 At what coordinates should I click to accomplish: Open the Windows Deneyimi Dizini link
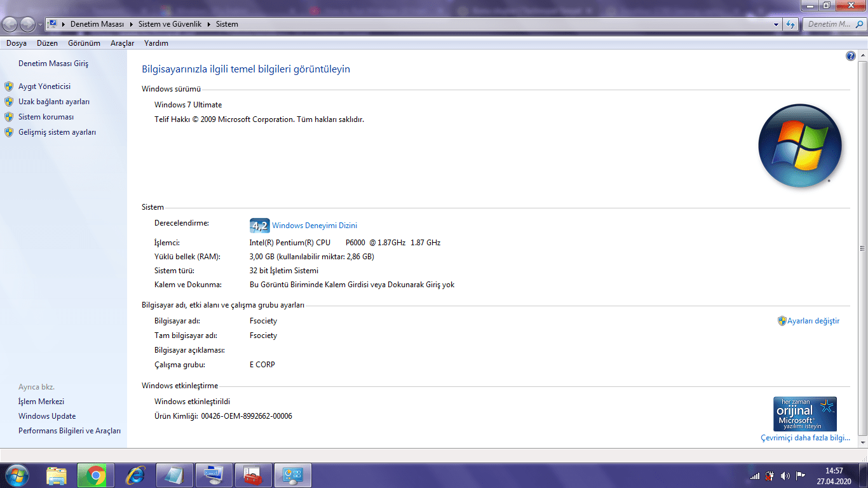(x=315, y=226)
